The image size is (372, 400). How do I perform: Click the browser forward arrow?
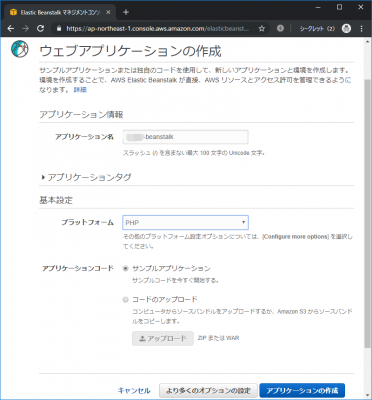pyautogui.click(x=26, y=29)
